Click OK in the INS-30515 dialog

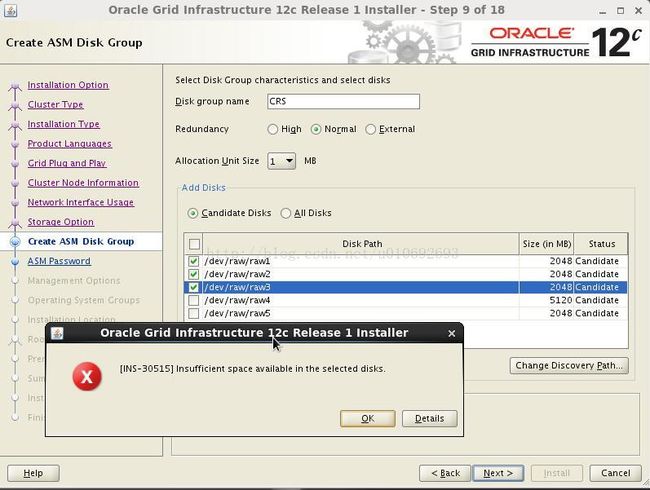point(368,418)
